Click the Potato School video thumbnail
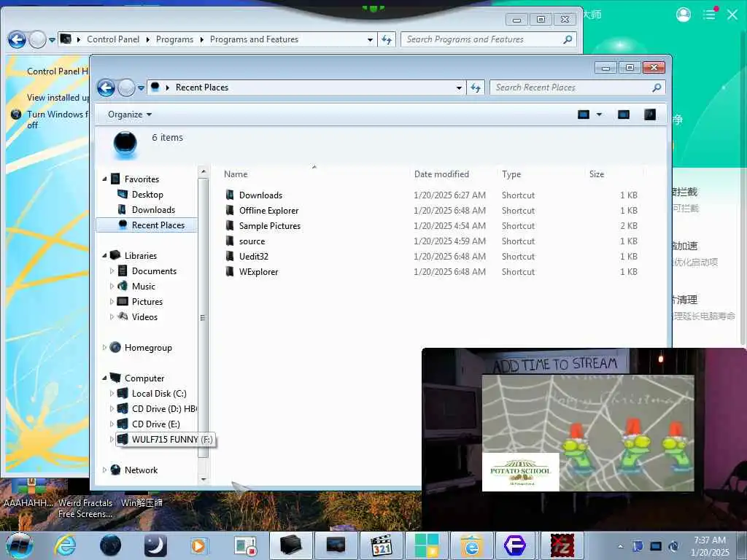The image size is (747, 560). click(x=520, y=472)
